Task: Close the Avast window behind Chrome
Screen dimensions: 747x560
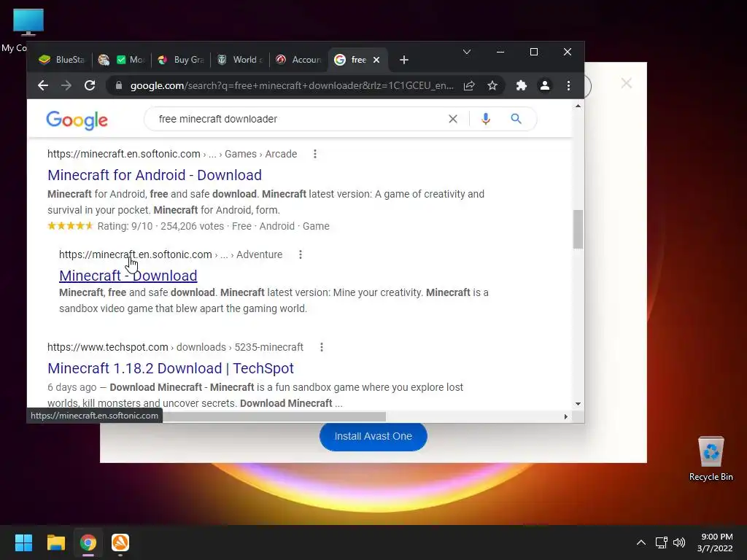Action: coord(626,84)
